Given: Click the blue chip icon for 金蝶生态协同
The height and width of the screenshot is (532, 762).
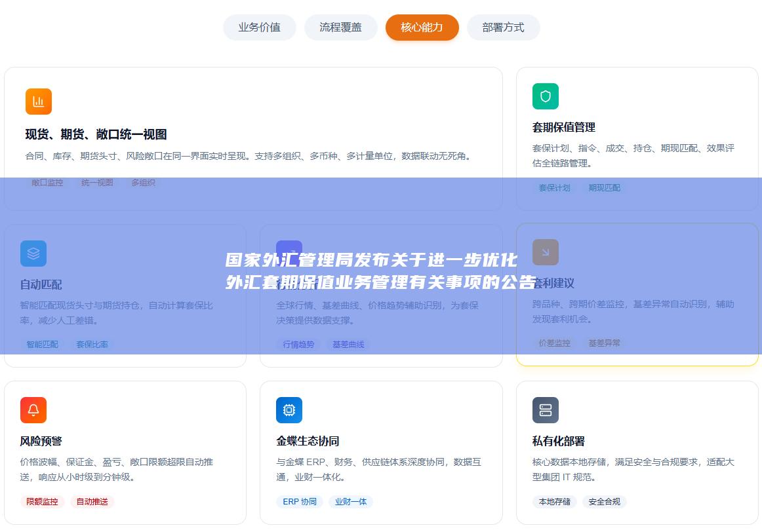Looking at the screenshot, I should pyautogui.click(x=289, y=410).
